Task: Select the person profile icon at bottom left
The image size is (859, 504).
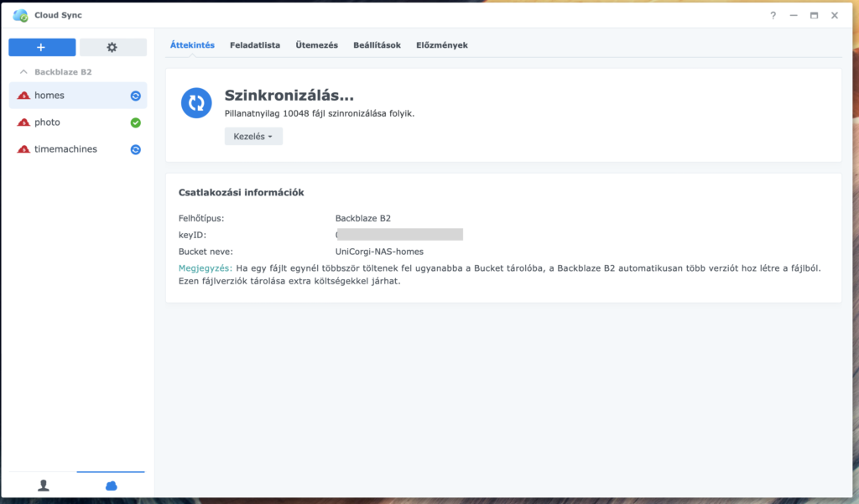Action: (x=42, y=485)
